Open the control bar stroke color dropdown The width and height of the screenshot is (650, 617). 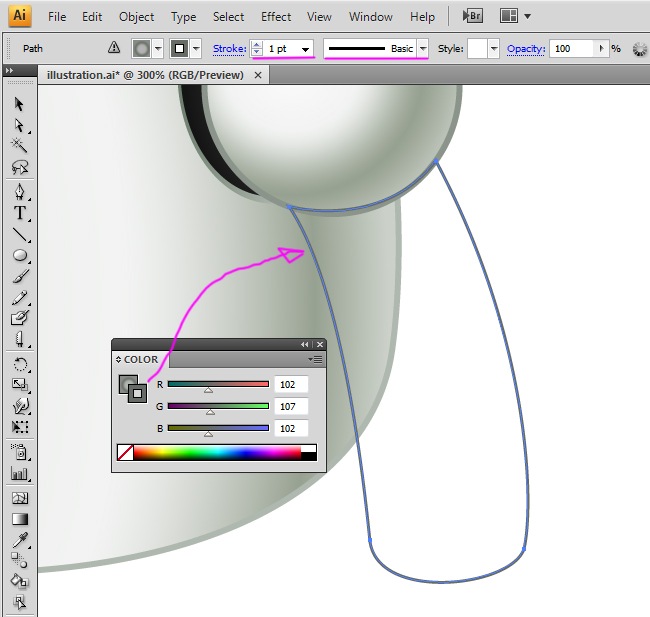[x=196, y=49]
